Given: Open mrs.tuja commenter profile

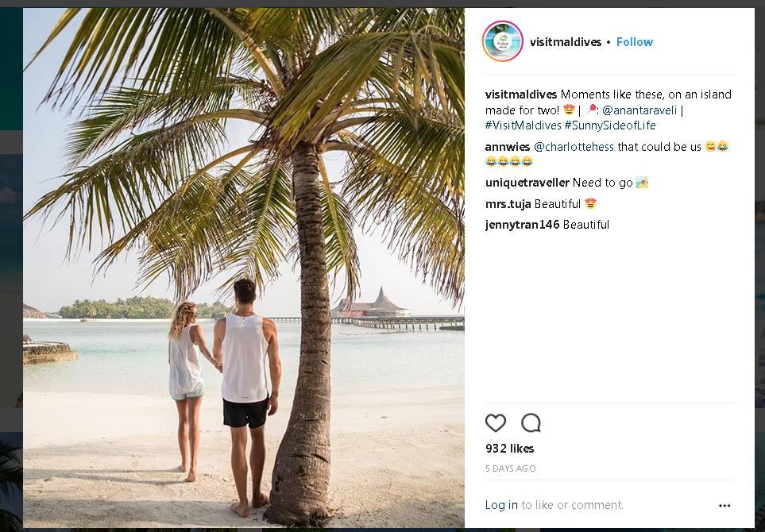Looking at the screenshot, I should [x=508, y=204].
